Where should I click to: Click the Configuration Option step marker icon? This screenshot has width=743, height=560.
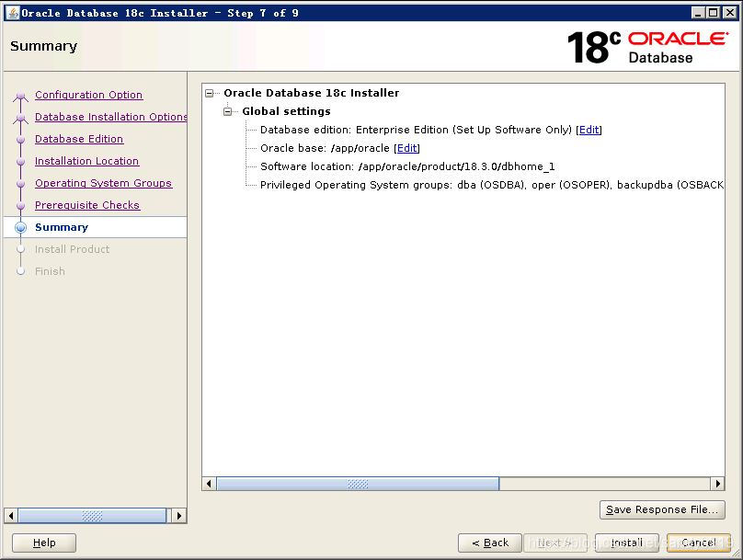click(20, 97)
